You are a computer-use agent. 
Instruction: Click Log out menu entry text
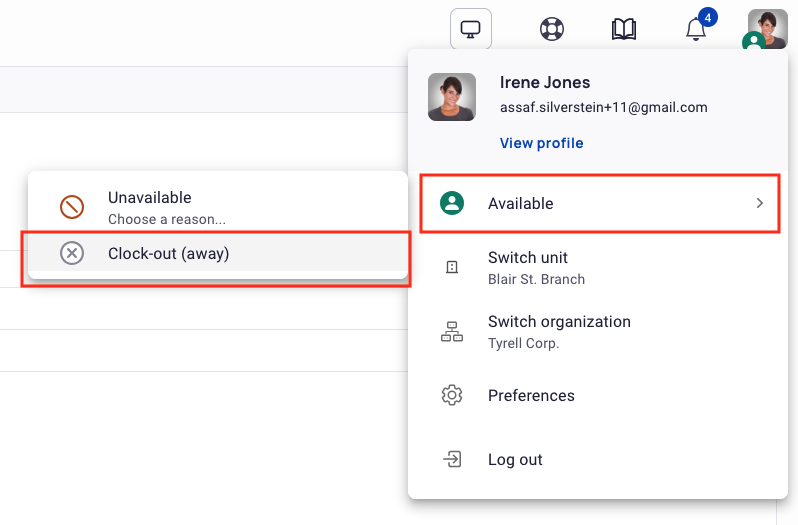(515, 460)
